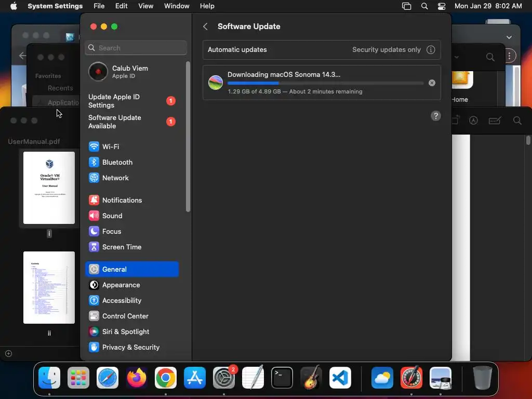Launch Safari from the Dock
This screenshot has width=532, height=399.
tap(108, 378)
